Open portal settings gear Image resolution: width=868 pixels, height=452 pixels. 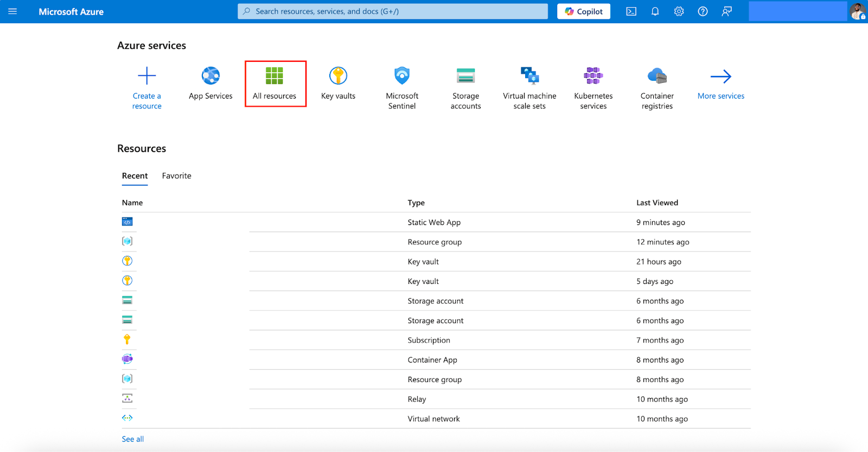click(x=679, y=11)
